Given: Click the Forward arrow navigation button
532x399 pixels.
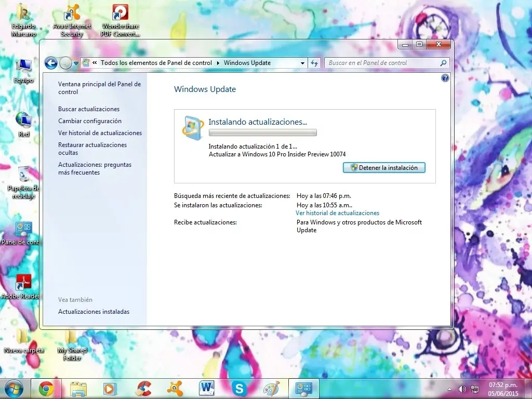Looking at the screenshot, I should [x=65, y=63].
